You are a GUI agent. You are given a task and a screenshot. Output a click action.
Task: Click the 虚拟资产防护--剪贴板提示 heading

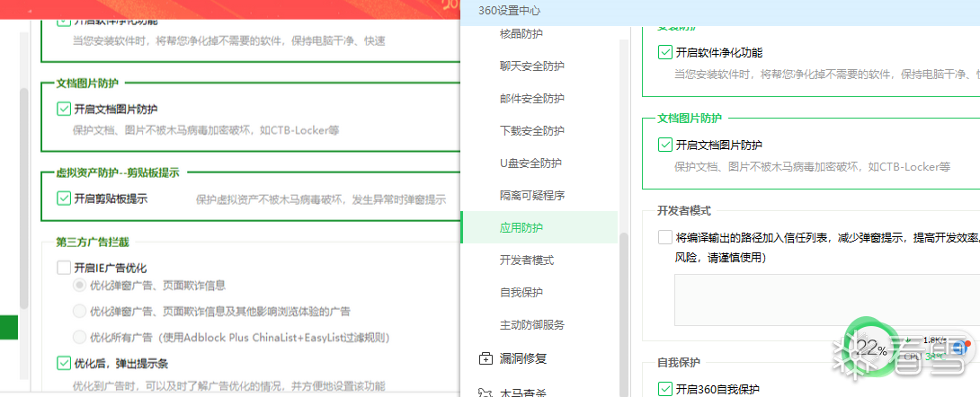click(x=118, y=172)
